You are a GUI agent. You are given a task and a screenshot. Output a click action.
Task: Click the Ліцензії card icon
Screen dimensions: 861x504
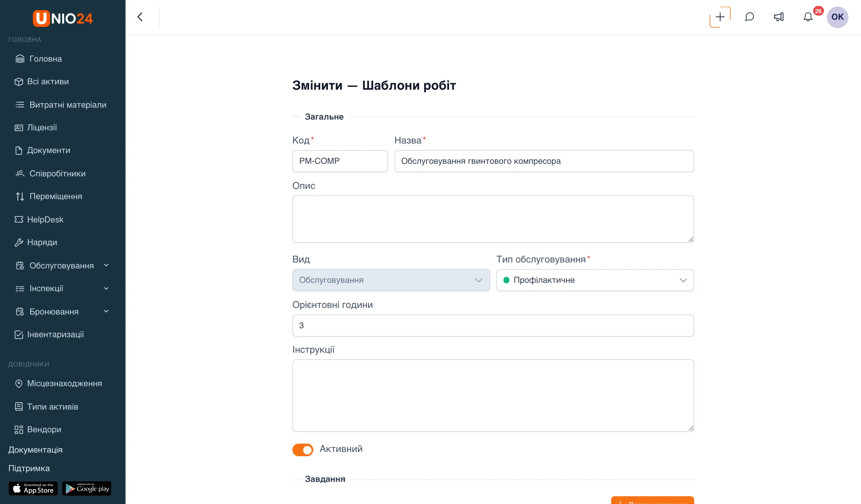point(19,127)
